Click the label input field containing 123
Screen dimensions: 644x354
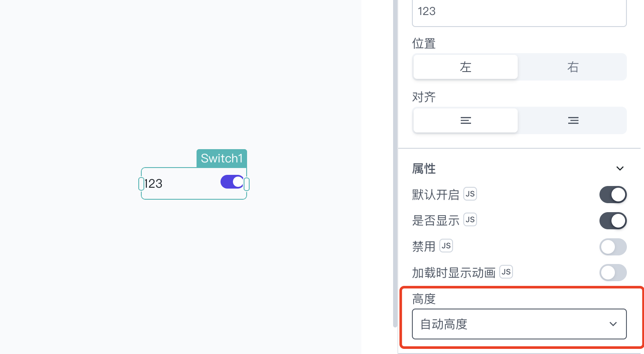click(519, 12)
